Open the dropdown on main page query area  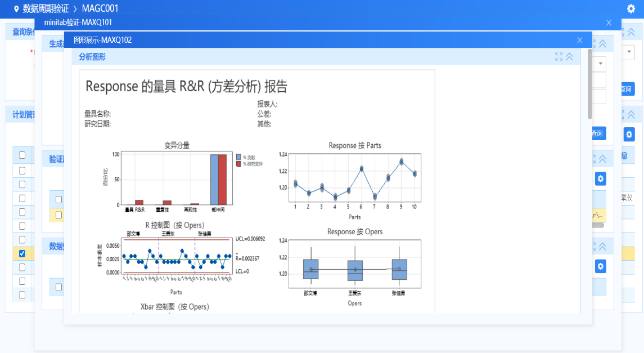(x=628, y=52)
